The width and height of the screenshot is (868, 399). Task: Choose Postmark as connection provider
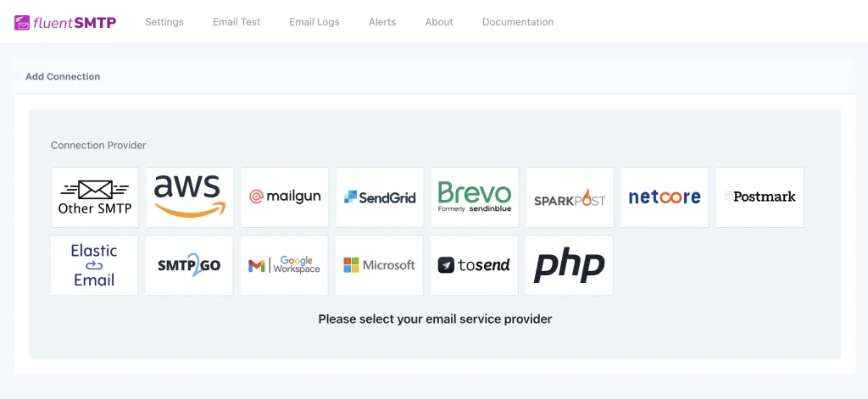pyautogui.click(x=760, y=197)
